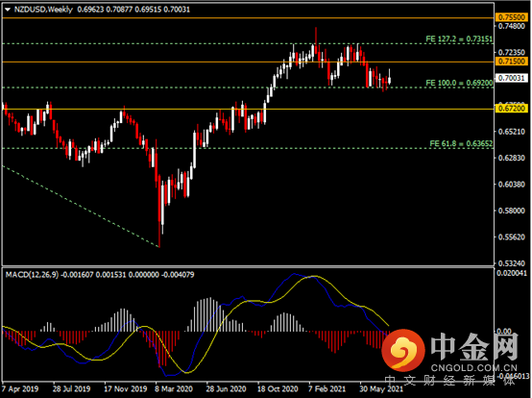Click the 0.75500 orange price label
The width and height of the screenshot is (532, 398).
coord(512,17)
